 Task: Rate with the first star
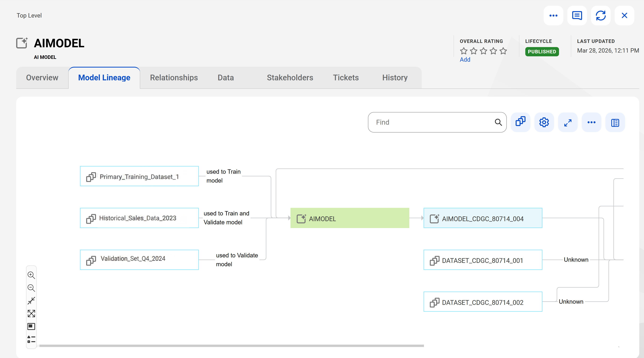click(464, 51)
